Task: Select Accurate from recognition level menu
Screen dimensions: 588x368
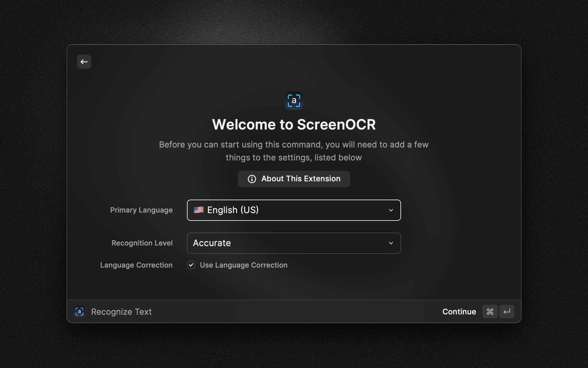Action: pos(294,243)
